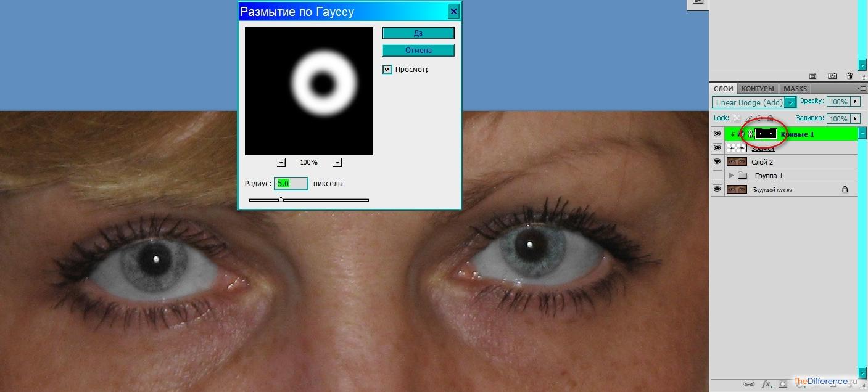Click the Отмена button in the dialog
This screenshot has width=868, height=392.
pyautogui.click(x=418, y=51)
